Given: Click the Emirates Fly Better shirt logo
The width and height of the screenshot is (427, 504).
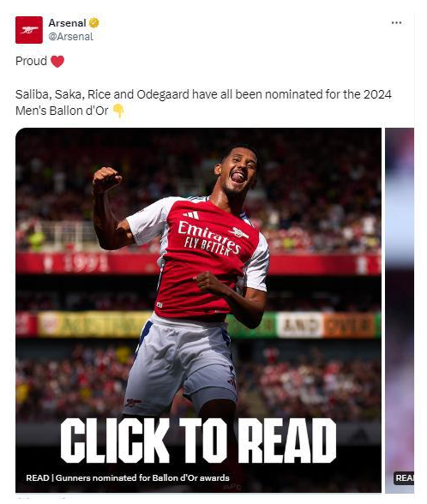Looking at the screenshot, I should click(x=209, y=238).
